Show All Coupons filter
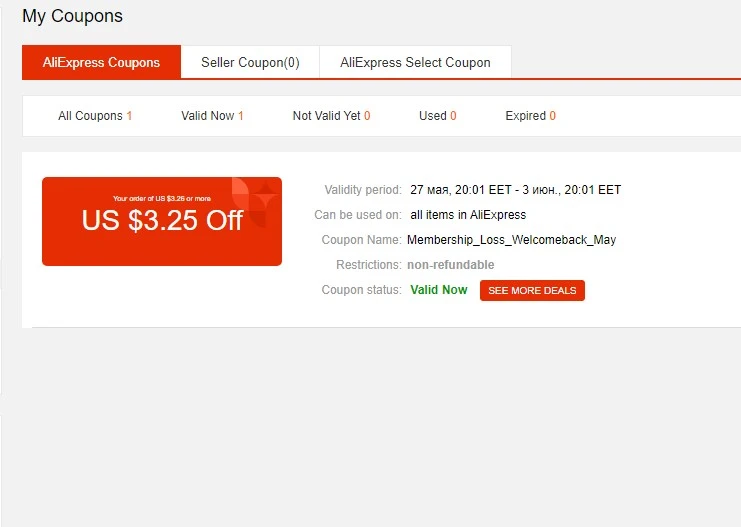741x527 pixels. 95,116
